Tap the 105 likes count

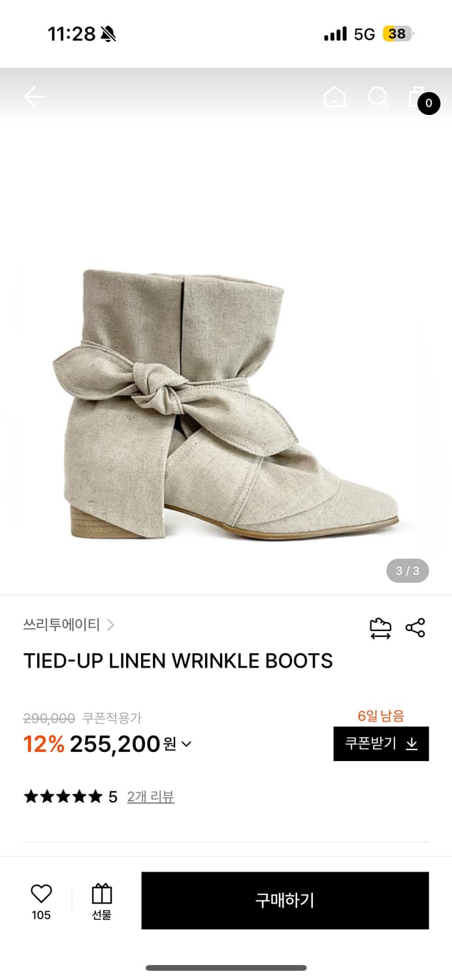click(x=41, y=915)
